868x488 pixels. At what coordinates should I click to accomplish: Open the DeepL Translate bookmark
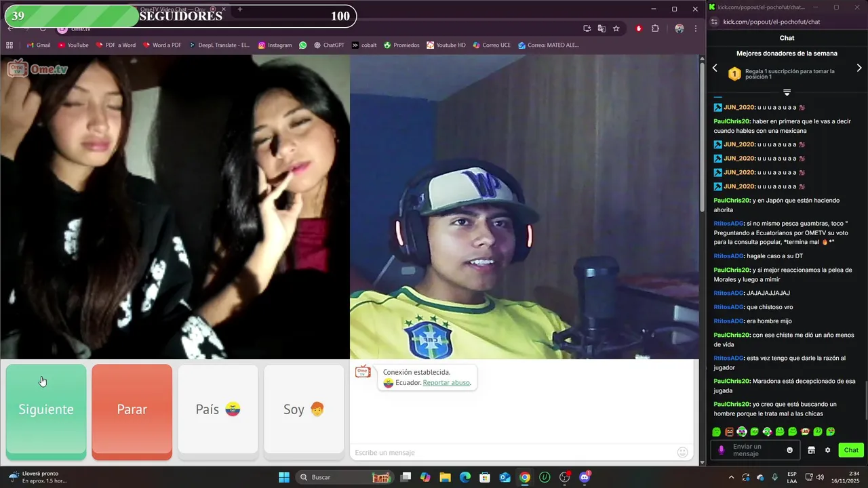click(x=219, y=45)
